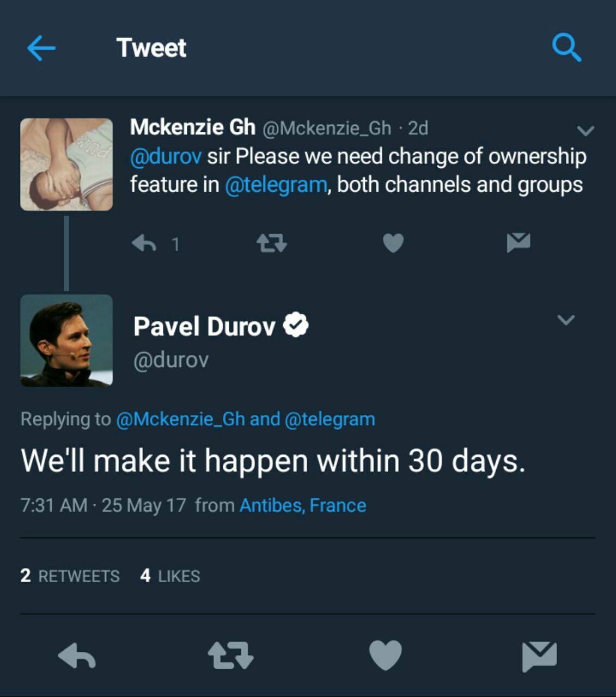Expand options chevron on Mckenzie Gh's tweet
This screenshot has height=697, width=616.
coord(585,131)
